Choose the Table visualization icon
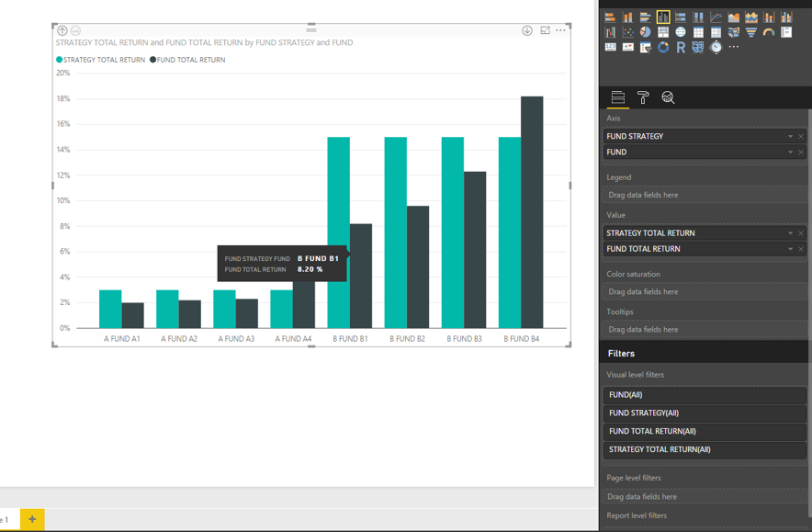This screenshot has height=532, width=812. tap(698, 32)
